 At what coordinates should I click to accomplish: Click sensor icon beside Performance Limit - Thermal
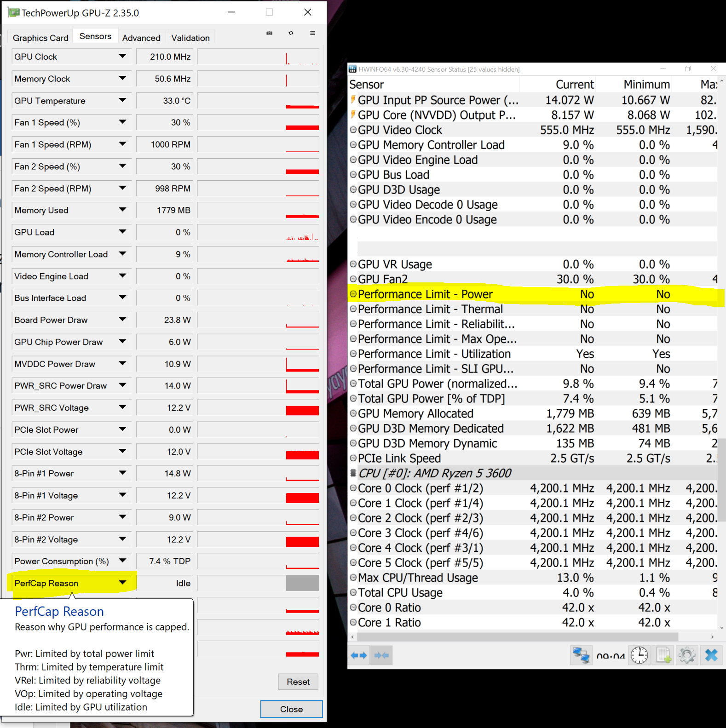pyautogui.click(x=353, y=309)
